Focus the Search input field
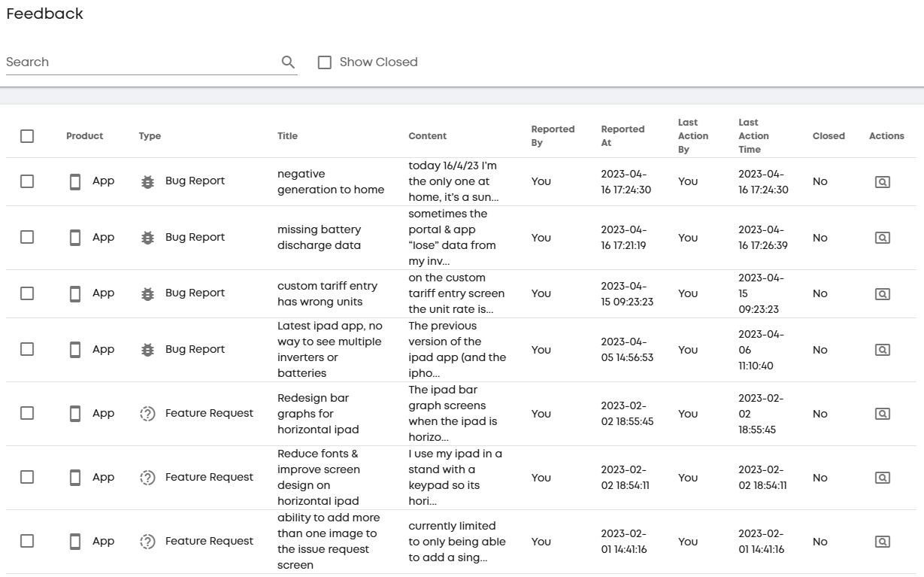 click(x=141, y=62)
